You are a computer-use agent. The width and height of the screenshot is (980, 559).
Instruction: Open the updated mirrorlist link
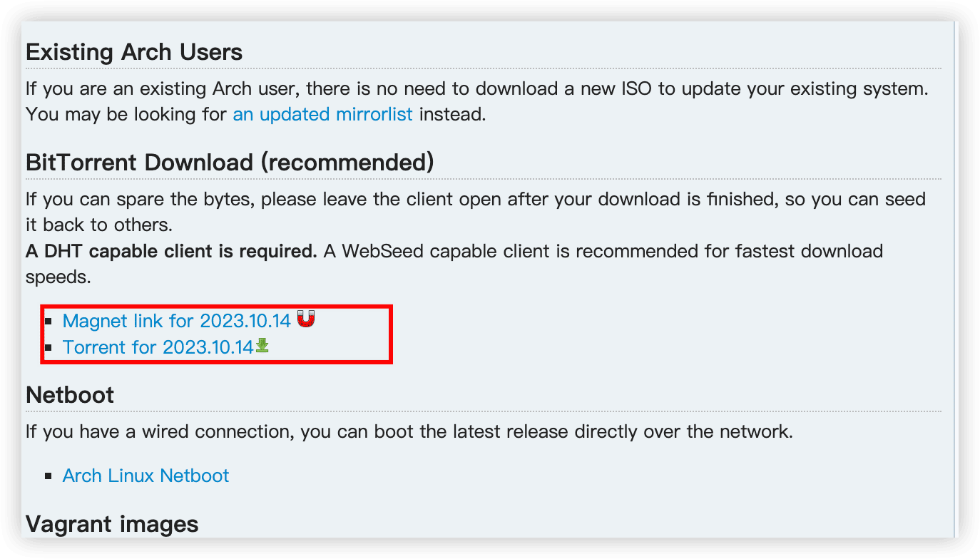pos(322,114)
